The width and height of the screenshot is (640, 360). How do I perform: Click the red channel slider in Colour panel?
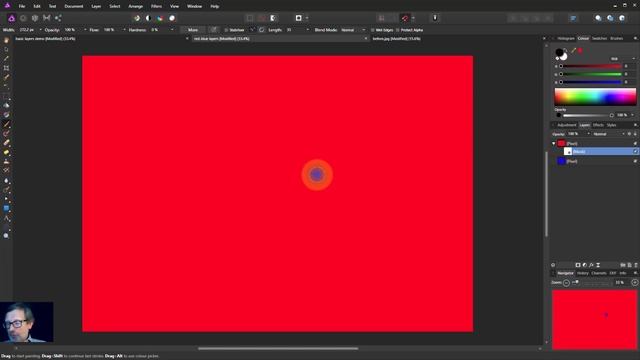tap(591, 66)
